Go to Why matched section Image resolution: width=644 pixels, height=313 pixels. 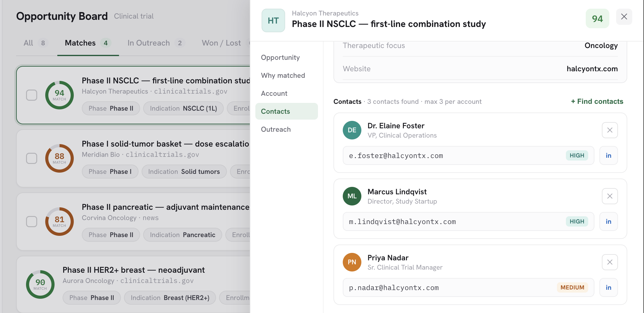[287, 75]
